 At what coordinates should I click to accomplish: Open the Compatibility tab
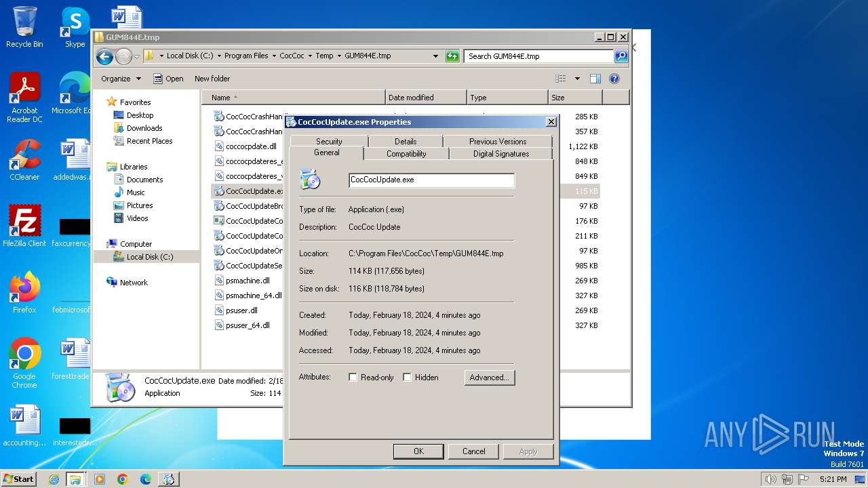tap(406, 154)
